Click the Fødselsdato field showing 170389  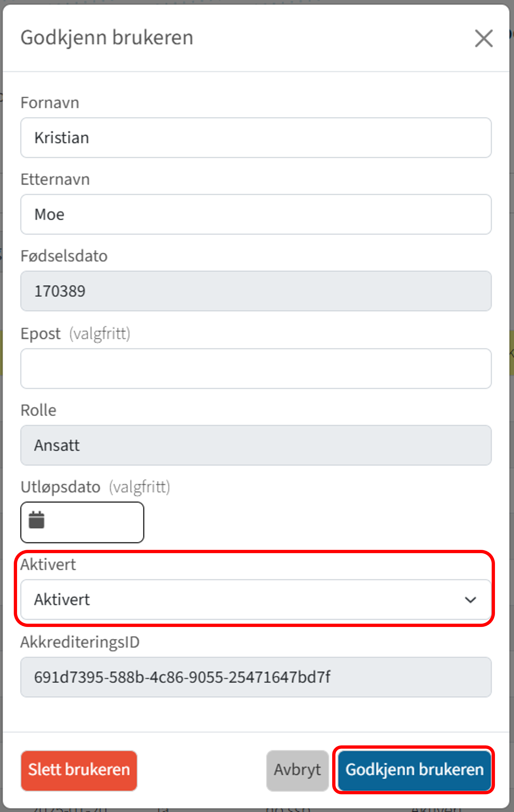256,291
